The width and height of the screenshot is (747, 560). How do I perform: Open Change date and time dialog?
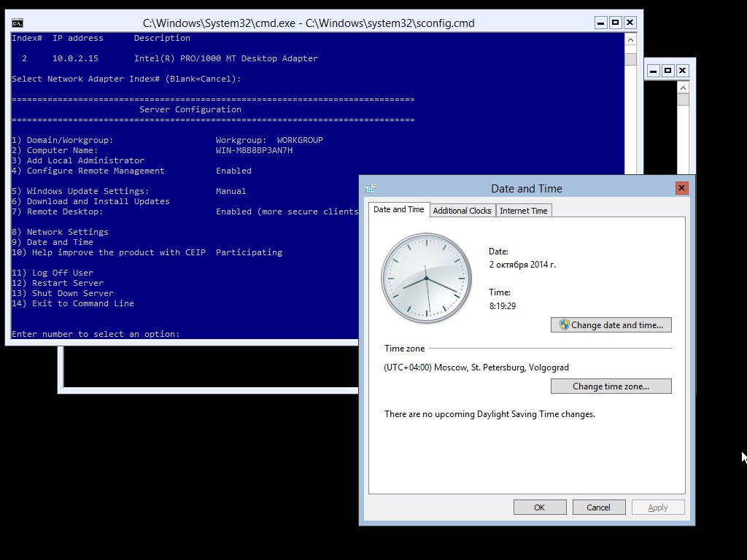pos(611,324)
